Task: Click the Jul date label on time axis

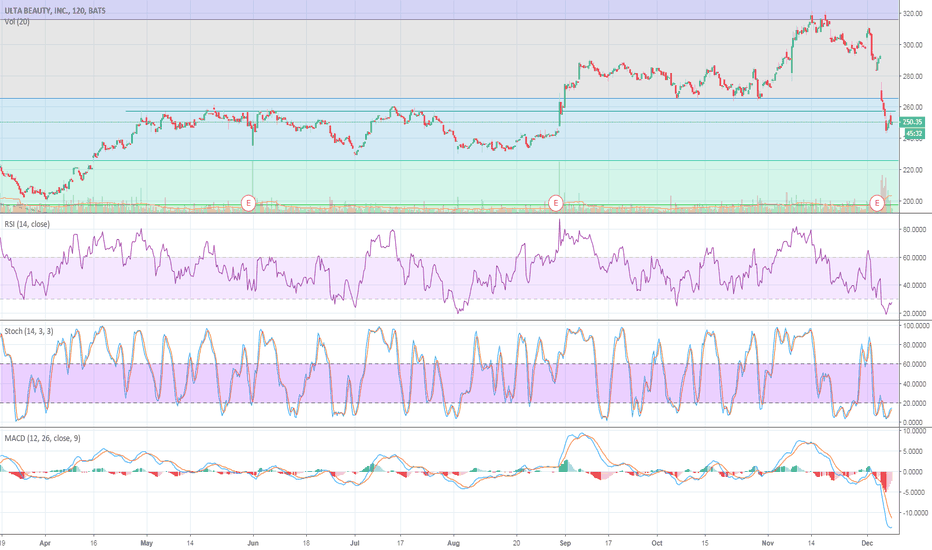Action: pyautogui.click(x=355, y=543)
